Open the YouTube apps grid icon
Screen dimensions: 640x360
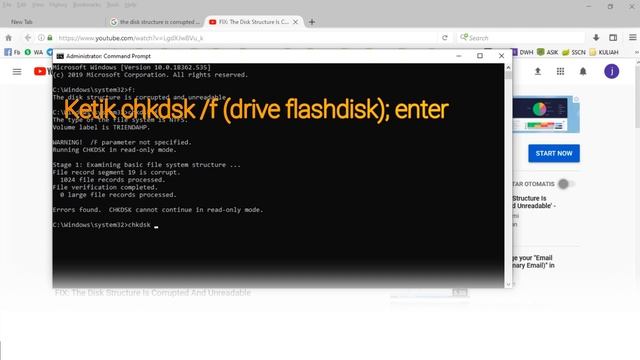pyautogui.click(x=560, y=71)
